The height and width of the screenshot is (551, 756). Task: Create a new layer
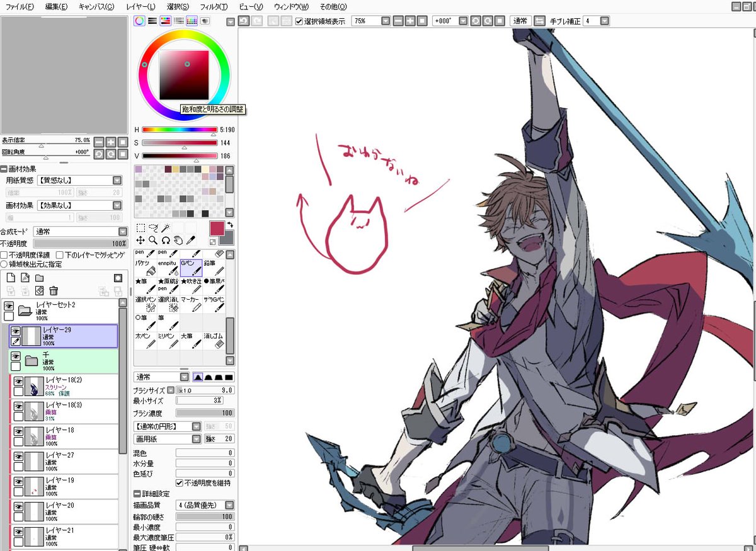coord(11,278)
